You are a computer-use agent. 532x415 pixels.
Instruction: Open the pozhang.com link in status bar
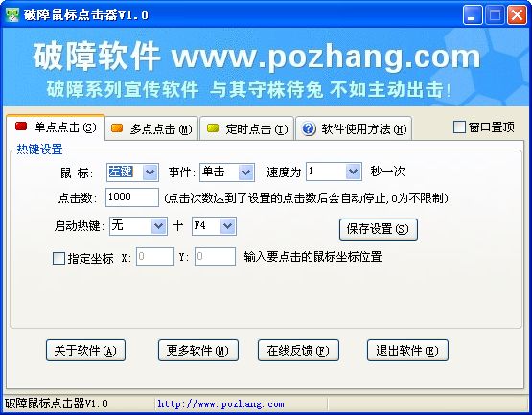[220, 404]
